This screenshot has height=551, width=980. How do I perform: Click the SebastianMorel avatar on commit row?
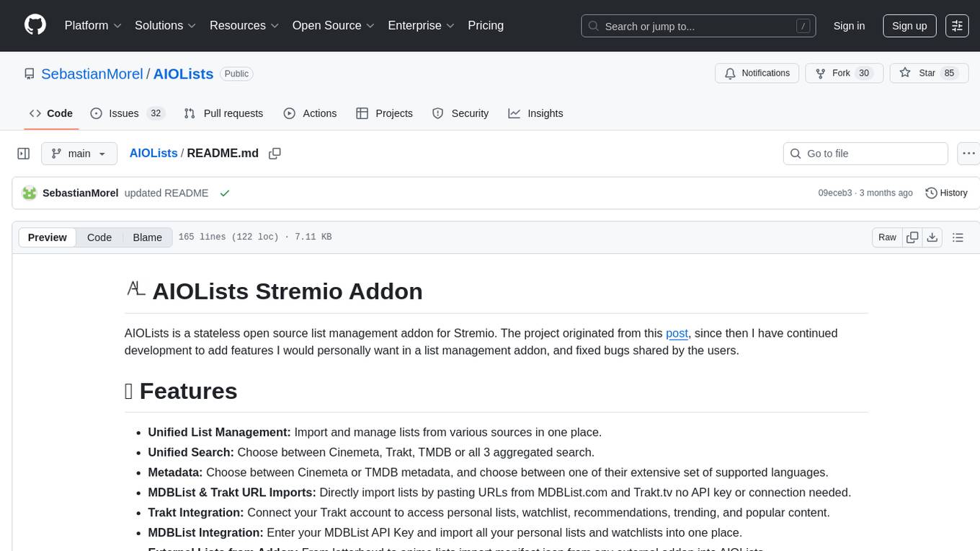click(x=30, y=193)
